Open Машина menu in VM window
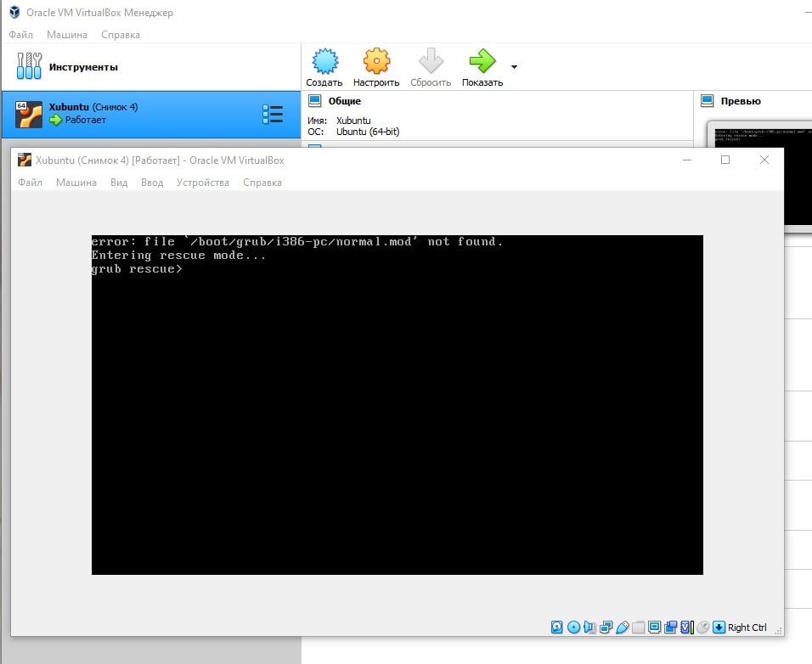 pyautogui.click(x=76, y=183)
